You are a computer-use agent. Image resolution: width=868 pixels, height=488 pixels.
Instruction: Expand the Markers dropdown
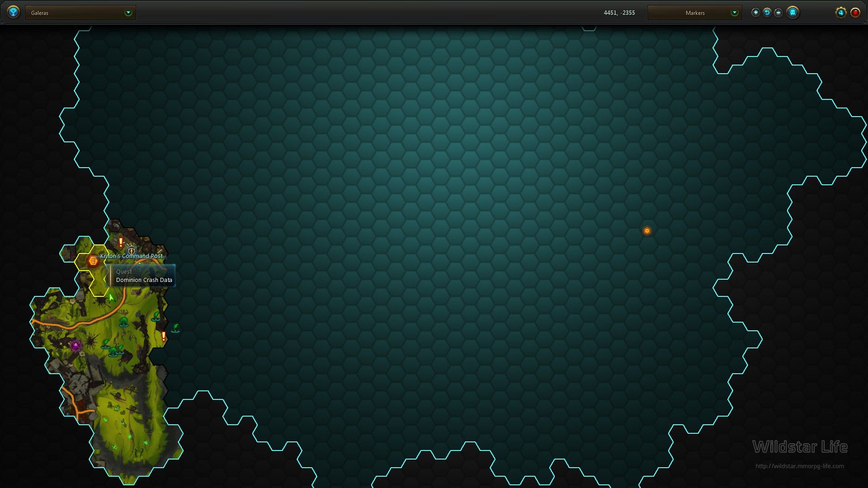click(694, 13)
